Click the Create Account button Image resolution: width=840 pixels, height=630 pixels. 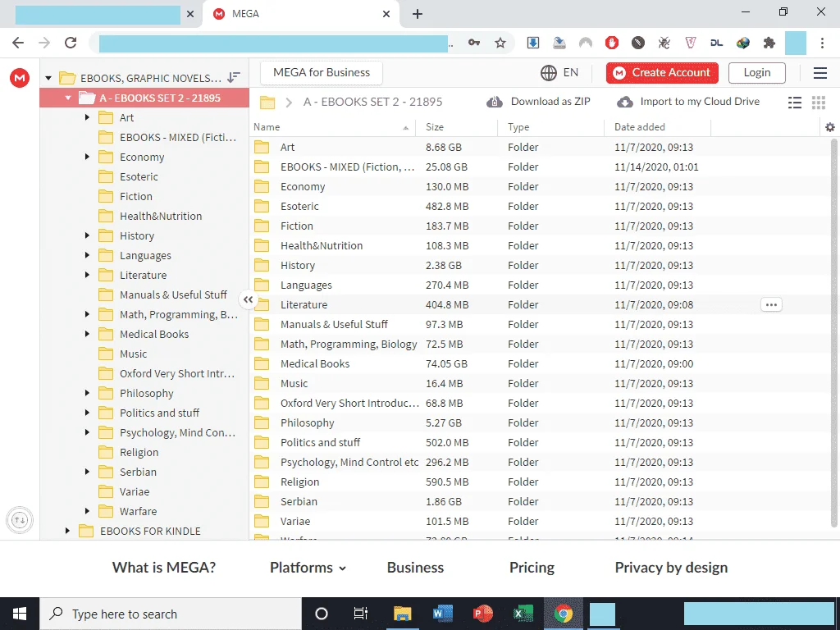(x=662, y=73)
